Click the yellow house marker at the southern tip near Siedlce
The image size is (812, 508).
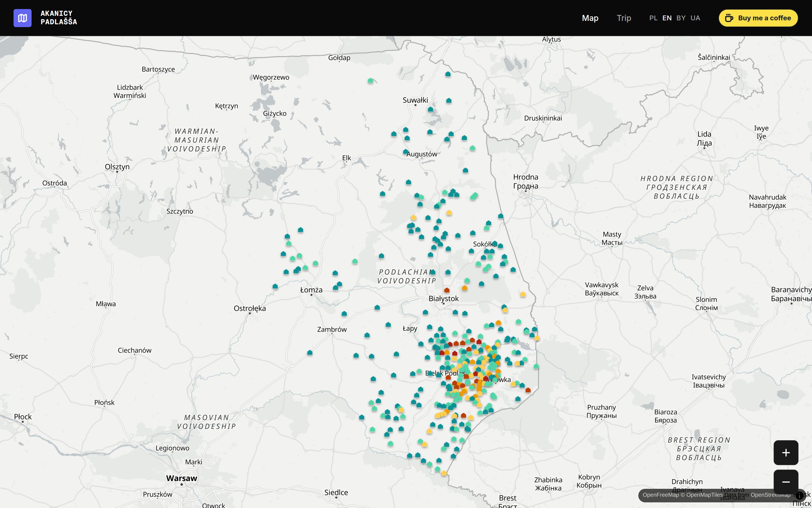coord(444,473)
